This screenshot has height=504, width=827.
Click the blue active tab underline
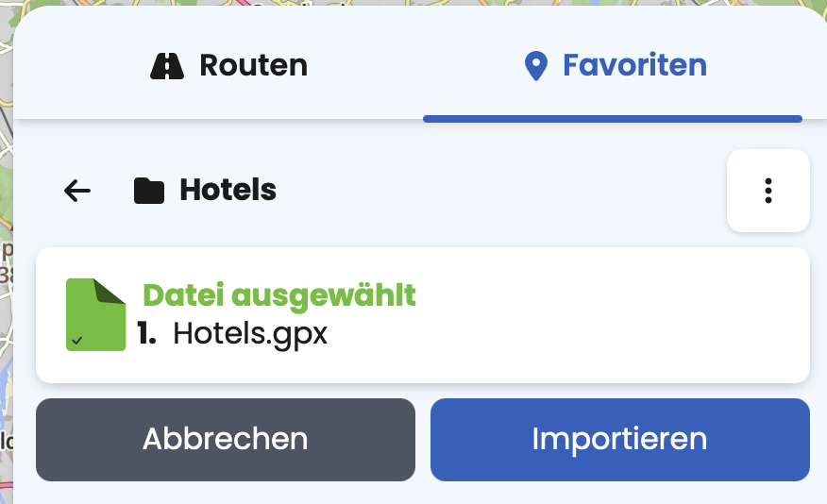(x=613, y=119)
